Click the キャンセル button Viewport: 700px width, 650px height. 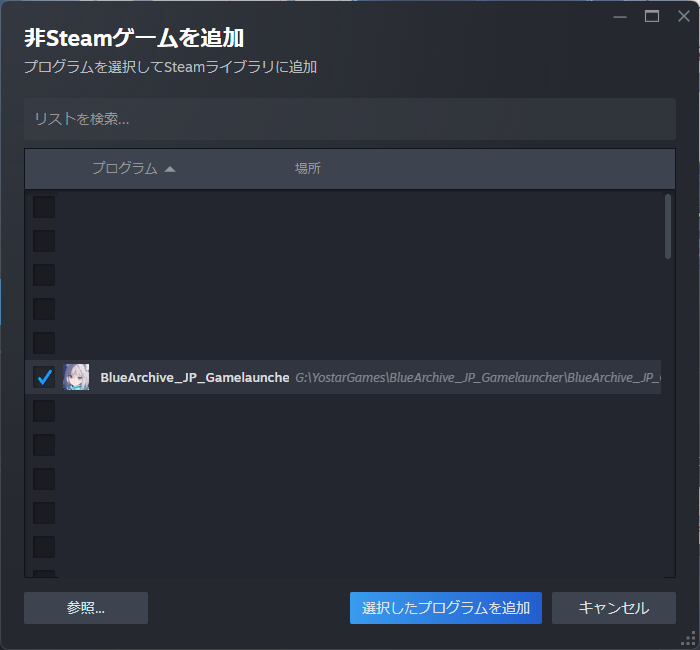coord(613,608)
